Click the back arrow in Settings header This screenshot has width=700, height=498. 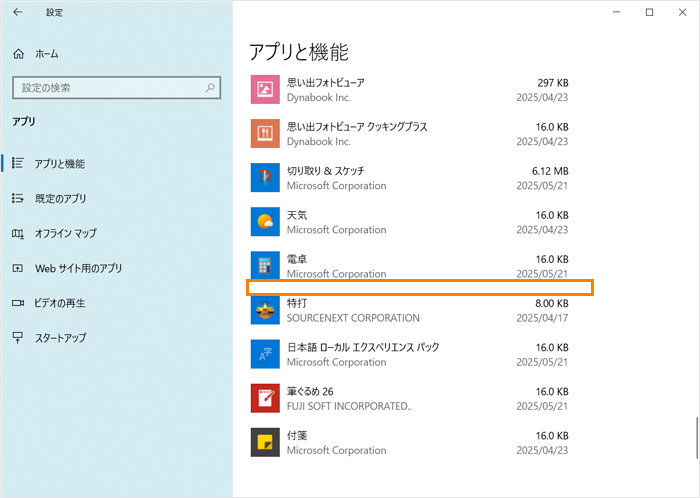[x=17, y=12]
